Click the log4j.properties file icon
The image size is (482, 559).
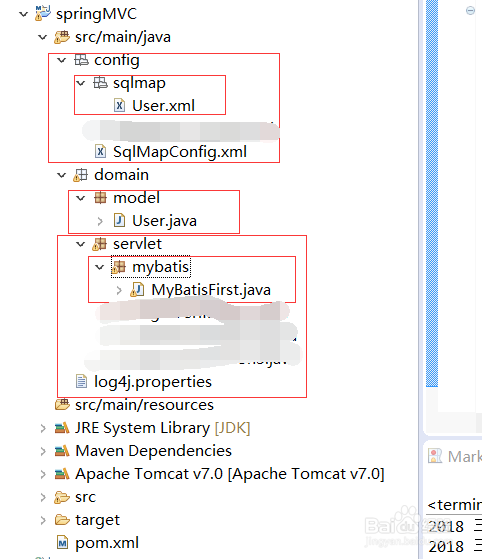(x=81, y=381)
